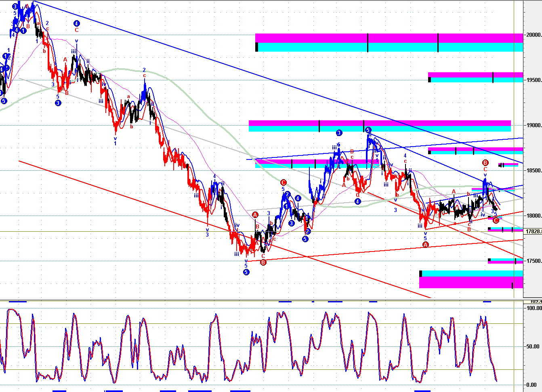Select circled blue 5 atop the 18900 peak
The height and width of the screenshot is (392, 542).
click(368, 130)
